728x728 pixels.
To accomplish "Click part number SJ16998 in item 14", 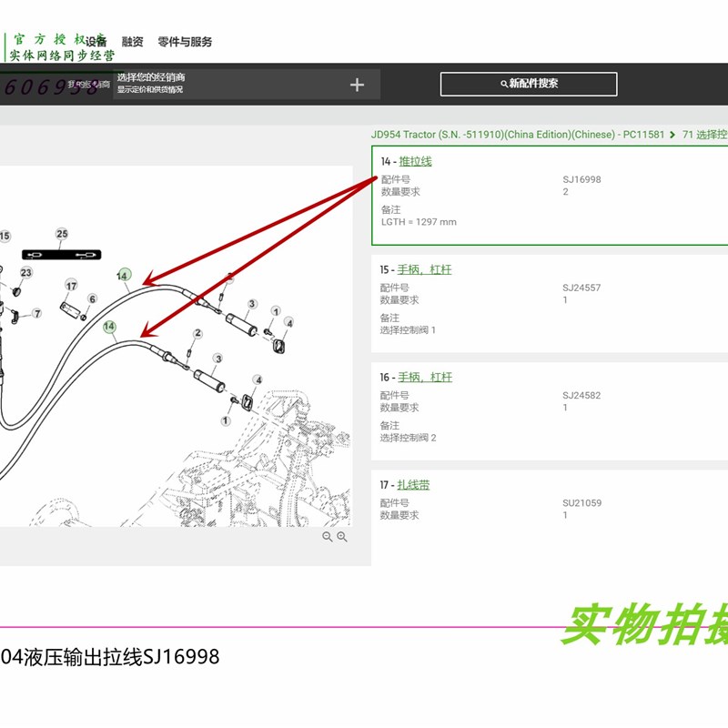I will pos(581,179).
